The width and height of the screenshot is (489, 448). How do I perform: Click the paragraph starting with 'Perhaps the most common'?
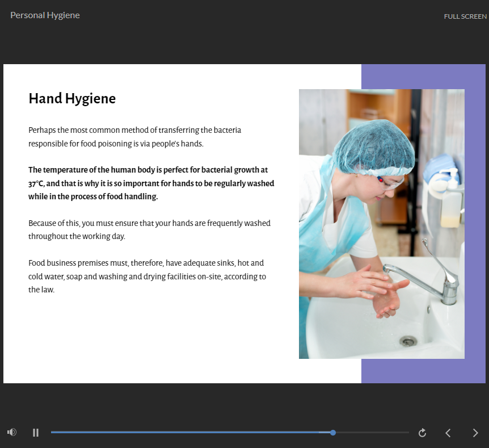(134, 137)
